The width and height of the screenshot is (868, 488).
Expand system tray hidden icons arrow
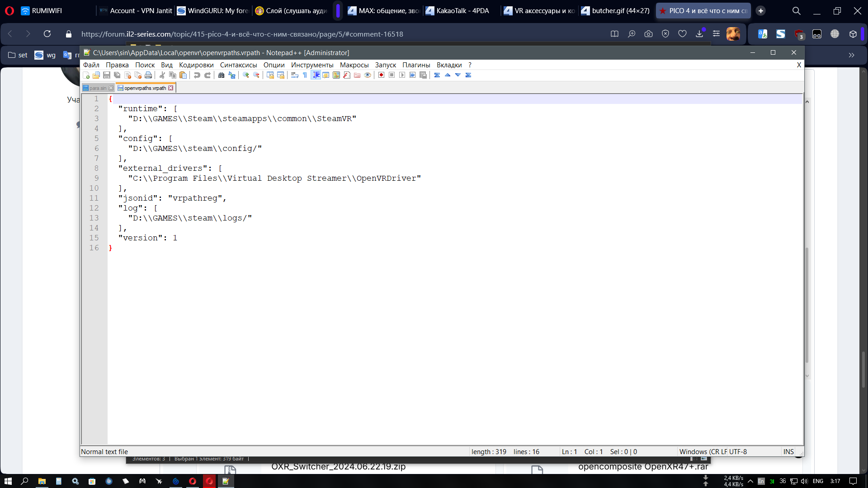pyautogui.click(x=750, y=481)
